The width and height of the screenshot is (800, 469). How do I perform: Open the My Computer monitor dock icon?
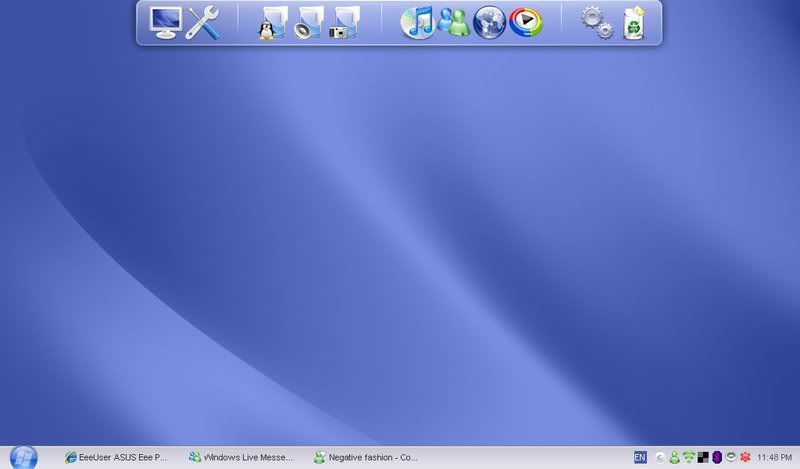click(x=166, y=22)
